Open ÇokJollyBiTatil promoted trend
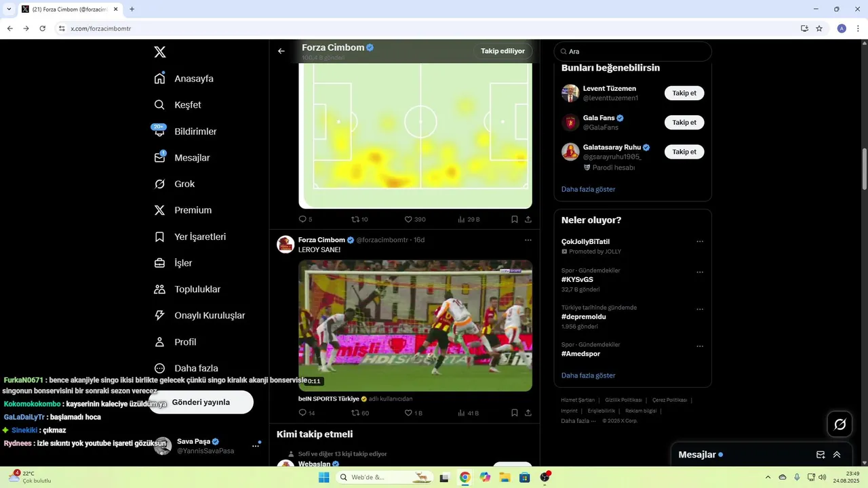 585,241
